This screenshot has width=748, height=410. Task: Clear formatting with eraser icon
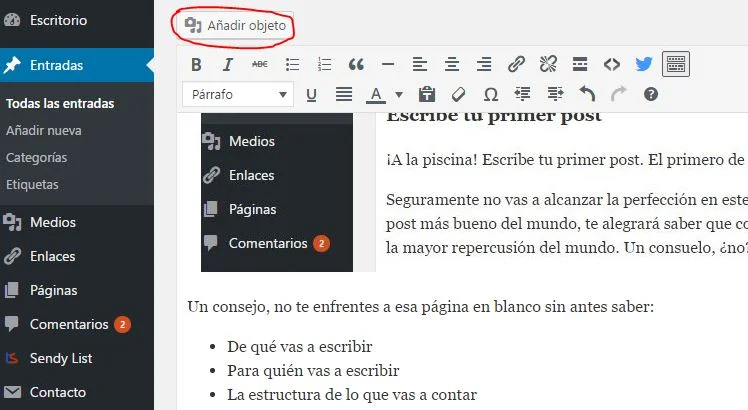click(458, 95)
